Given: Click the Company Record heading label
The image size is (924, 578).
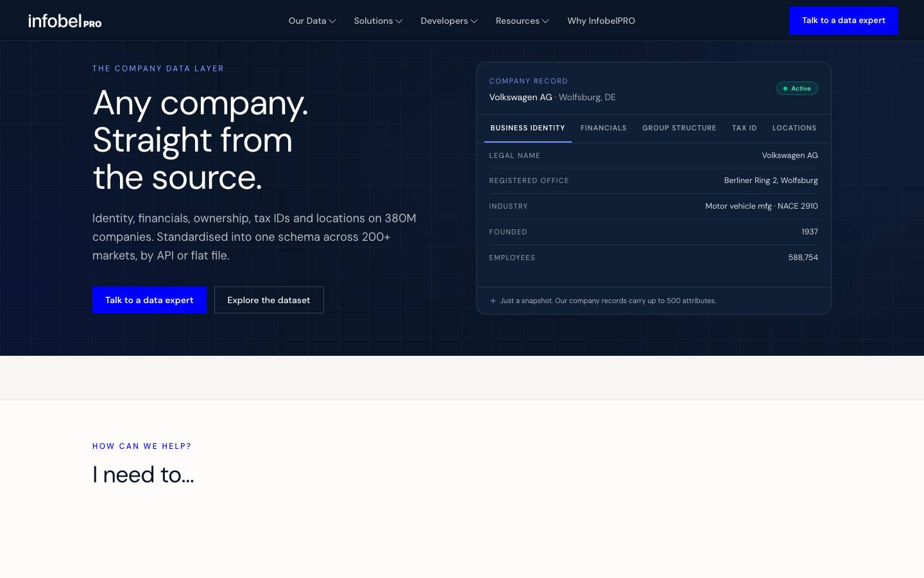Looking at the screenshot, I should (x=529, y=81).
